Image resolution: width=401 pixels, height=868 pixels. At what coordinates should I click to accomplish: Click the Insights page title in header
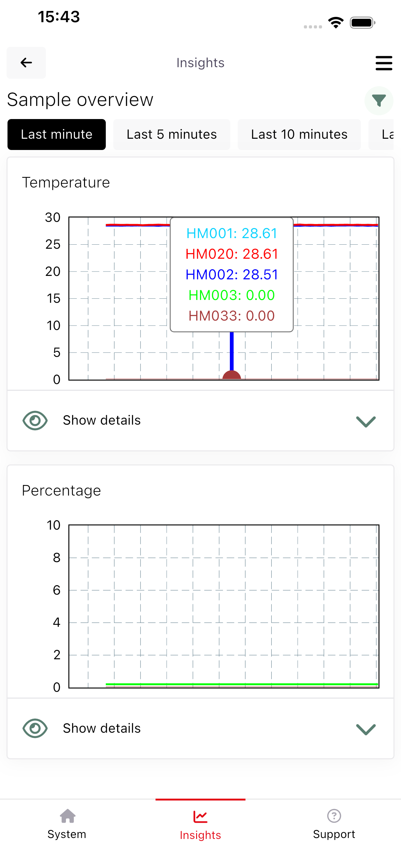click(200, 63)
